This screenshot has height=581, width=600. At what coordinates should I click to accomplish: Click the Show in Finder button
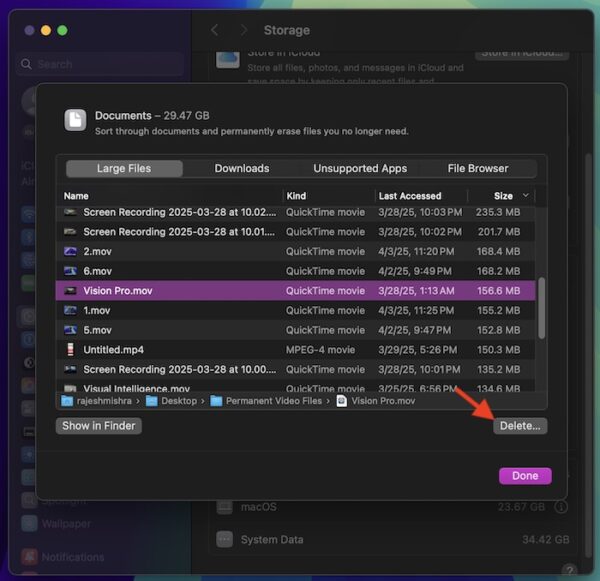pyautogui.click(x=99, y=426)
